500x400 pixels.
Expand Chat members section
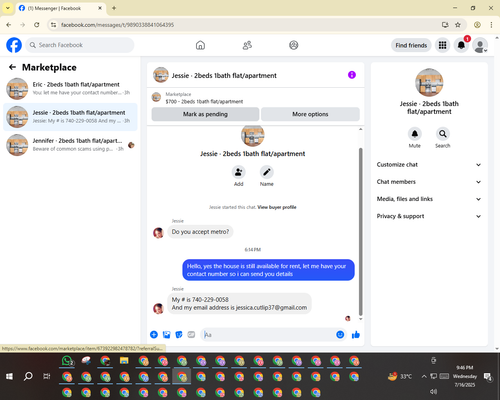pos(429,182)
